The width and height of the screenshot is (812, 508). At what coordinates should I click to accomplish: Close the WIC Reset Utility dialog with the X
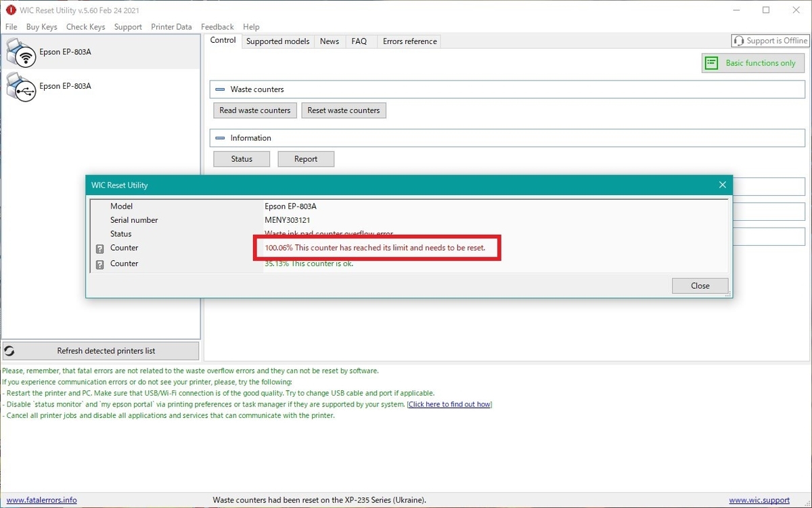[722, 185]
